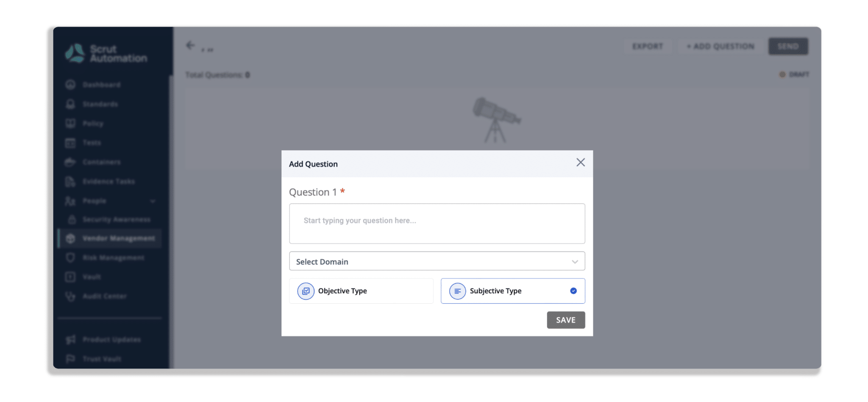Open the Select Domain dropdown
The width and height of the screenshot is (868, 402).
point(437,261)
